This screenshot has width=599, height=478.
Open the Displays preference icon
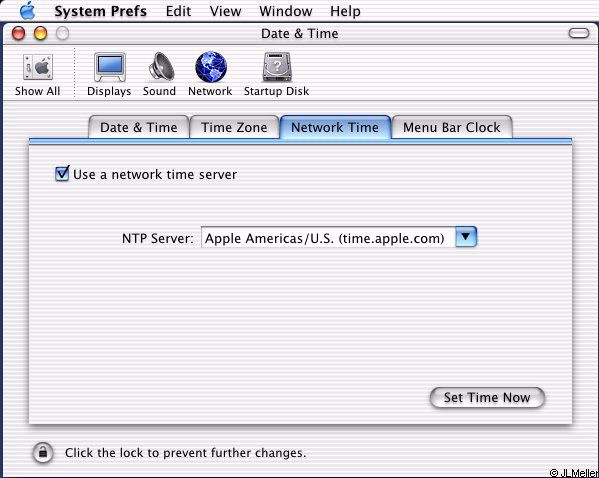pos(110,67)
